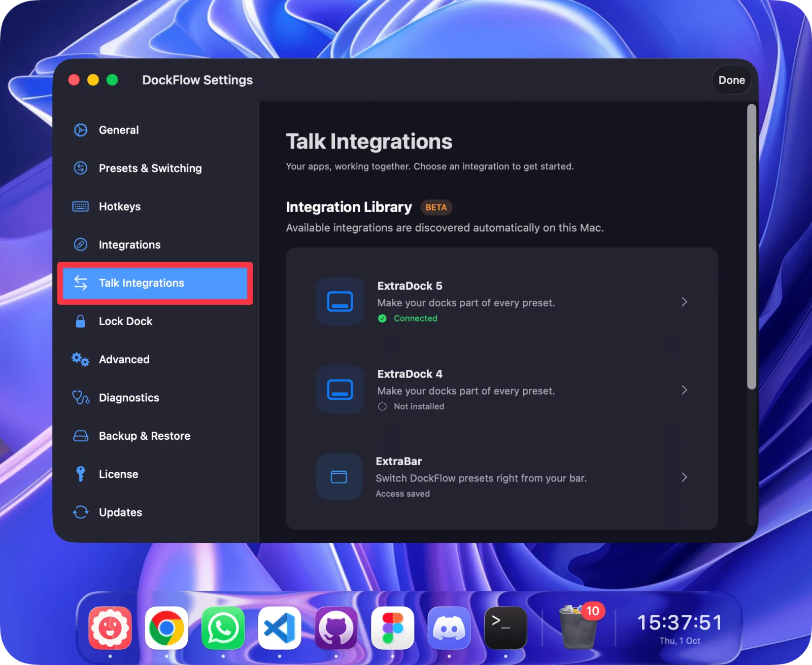Click the Lock Dock padlock icon

(x=81, y=321)
